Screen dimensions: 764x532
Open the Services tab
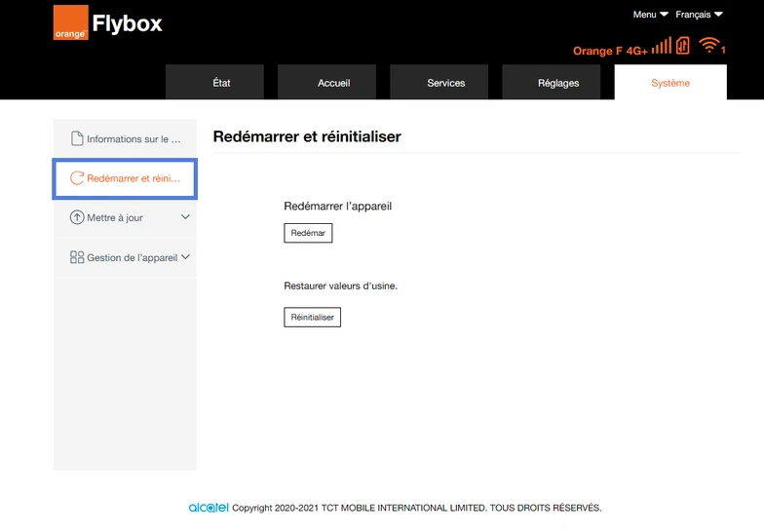tap(439, 82)
